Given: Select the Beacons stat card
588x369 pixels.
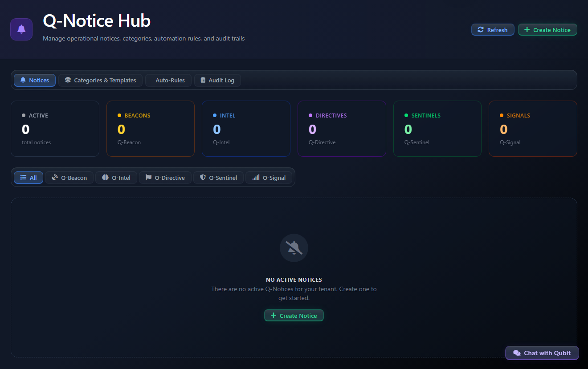Looking at the screenshot, I should pos(151,129).
